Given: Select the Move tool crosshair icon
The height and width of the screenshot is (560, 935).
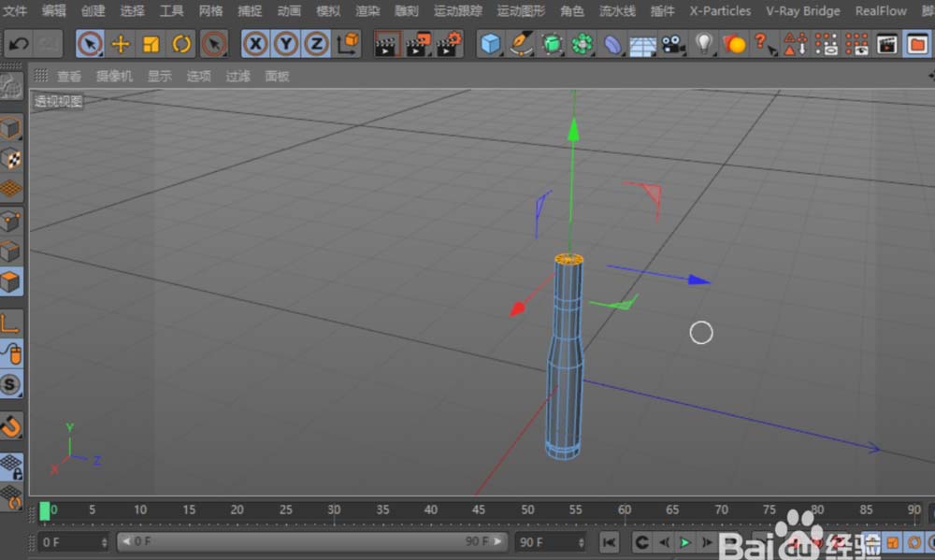Looking at the screenshot, I should (x=121, y=44).
